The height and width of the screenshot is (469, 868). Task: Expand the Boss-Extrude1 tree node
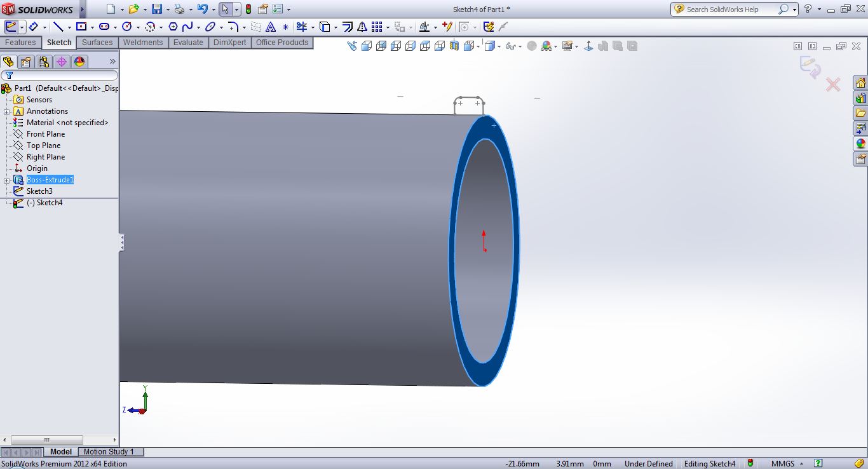coord(6,180)
